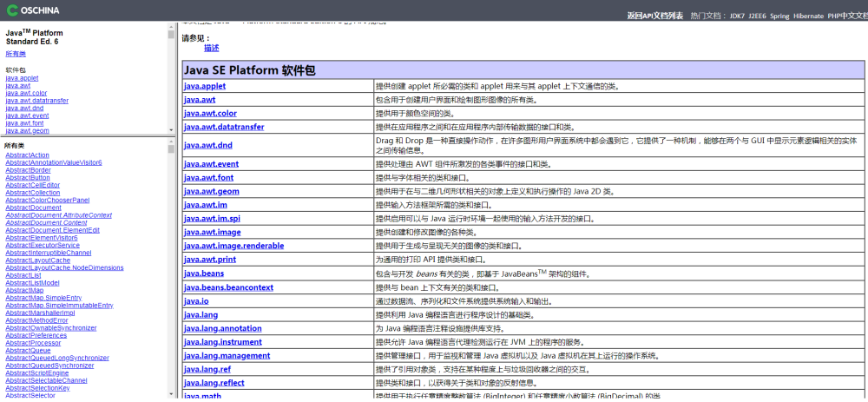Open AbstractQueuedLongSynchronizer class link
Viewport: 868px width, 402px height.
(57, 359)
